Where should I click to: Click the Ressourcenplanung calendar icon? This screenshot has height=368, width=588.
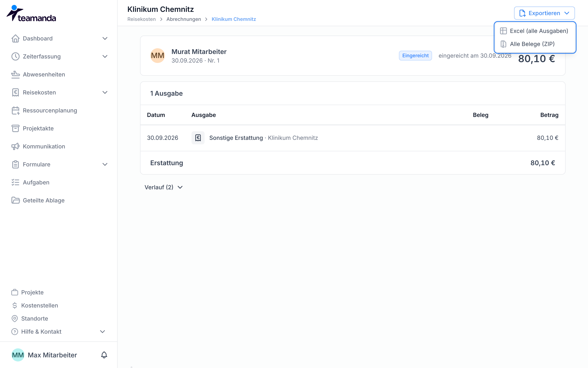tap(15, 110)
